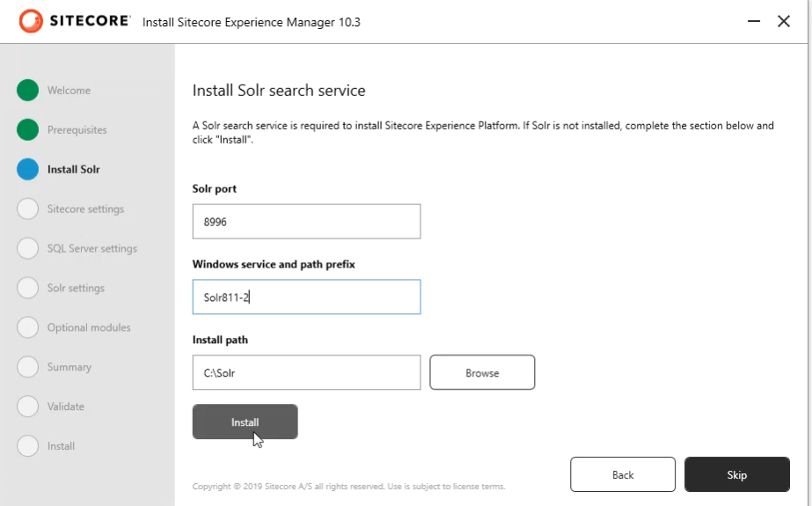Click the green Welcome step circle
The height and width of the screenshot is (506, 812).
point(27,91)
